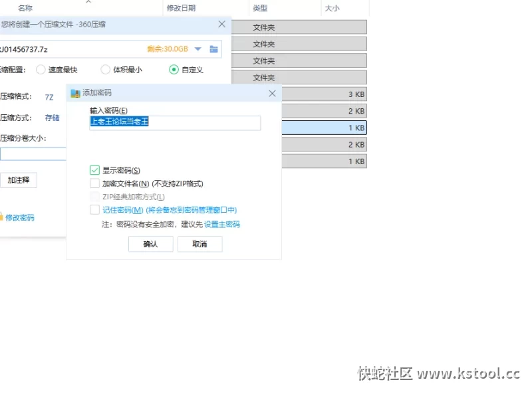Viewport: 532px width, 406px height.
Task: Sort by the 名称 column header
Action: click(x=25, y=8)
